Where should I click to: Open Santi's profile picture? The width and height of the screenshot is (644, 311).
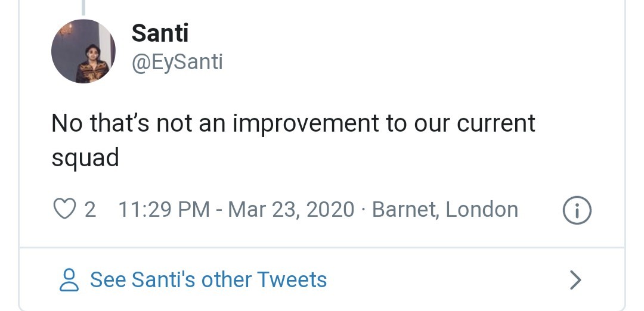(83, 51)
